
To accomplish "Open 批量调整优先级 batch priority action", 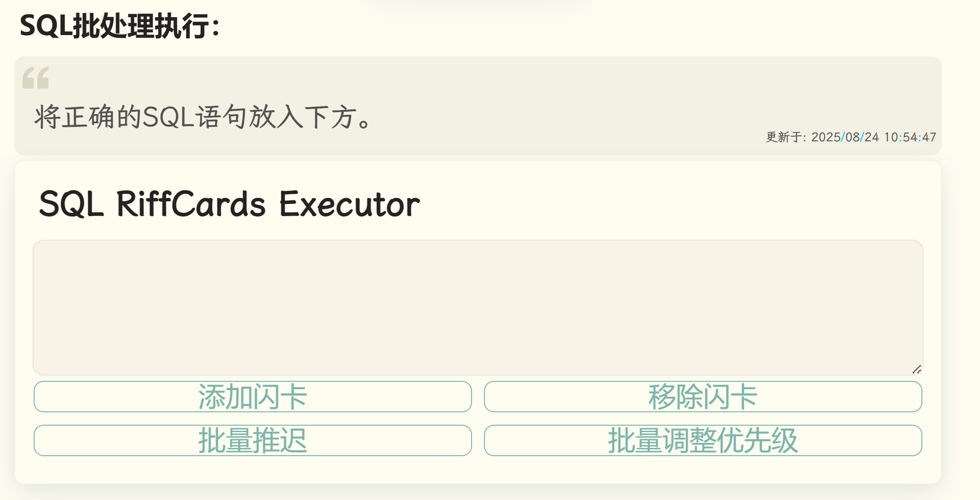I will (x=703, y=440).
